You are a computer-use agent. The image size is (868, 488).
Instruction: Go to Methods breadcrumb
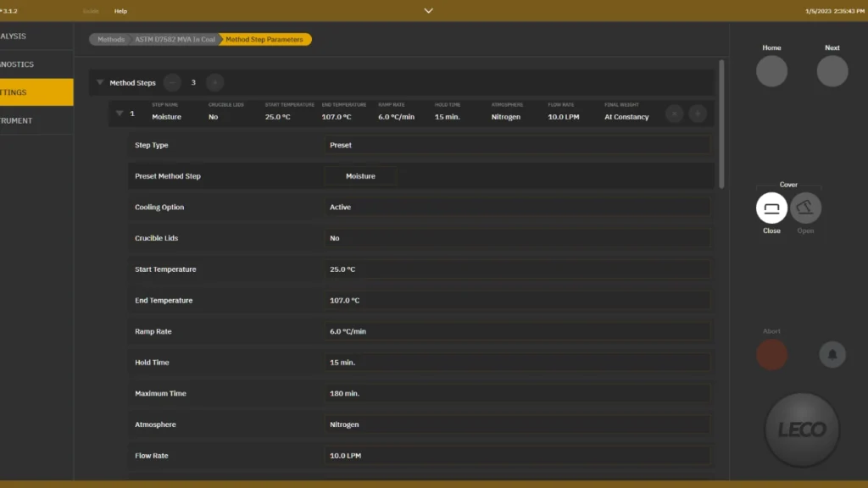click(x=111, y=39)
